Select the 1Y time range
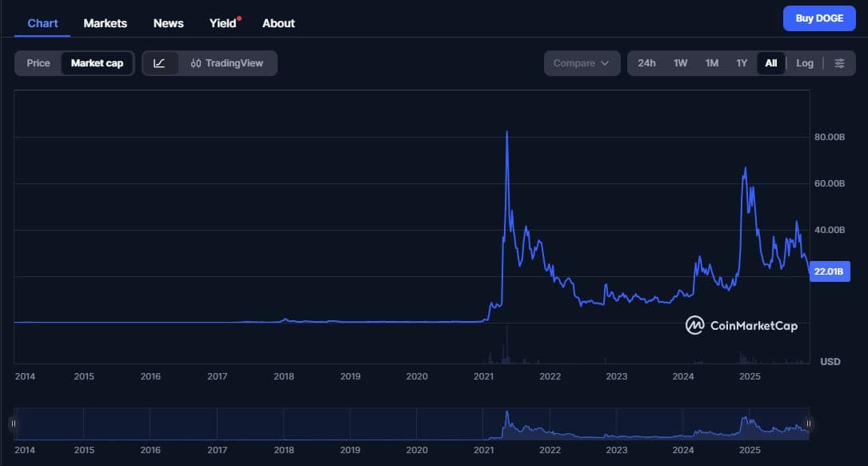 [x=742, y=63]
